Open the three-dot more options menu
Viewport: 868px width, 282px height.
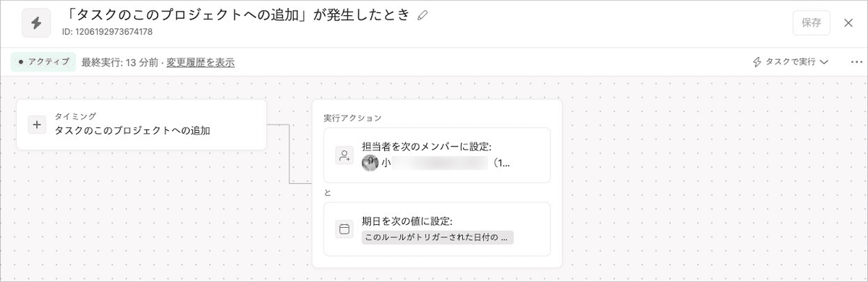856,62
